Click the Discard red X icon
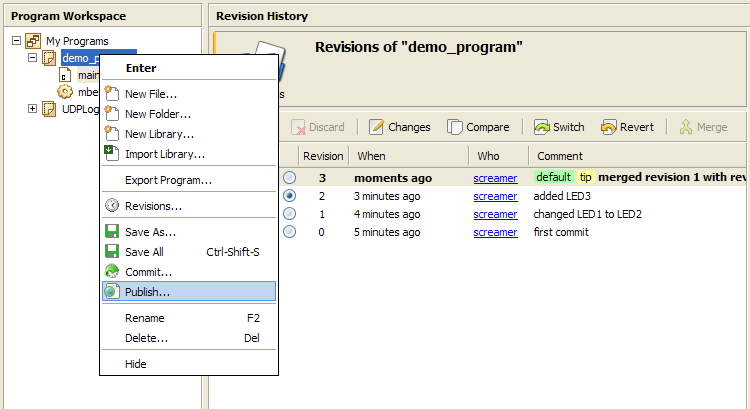The image size is (750, 409). click(x=299, y=127)
